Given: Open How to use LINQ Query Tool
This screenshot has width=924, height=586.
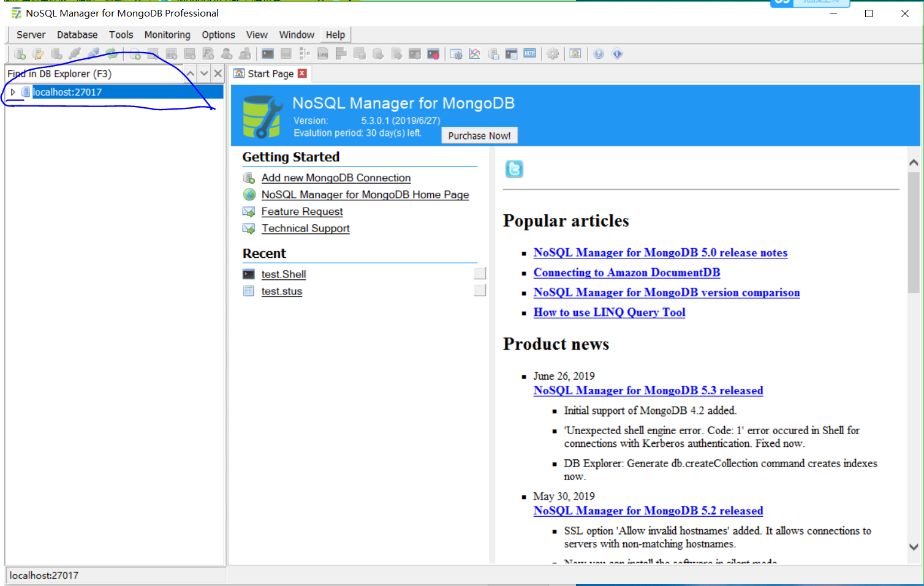Looking at the screenshot, I should tap(610, 312).
